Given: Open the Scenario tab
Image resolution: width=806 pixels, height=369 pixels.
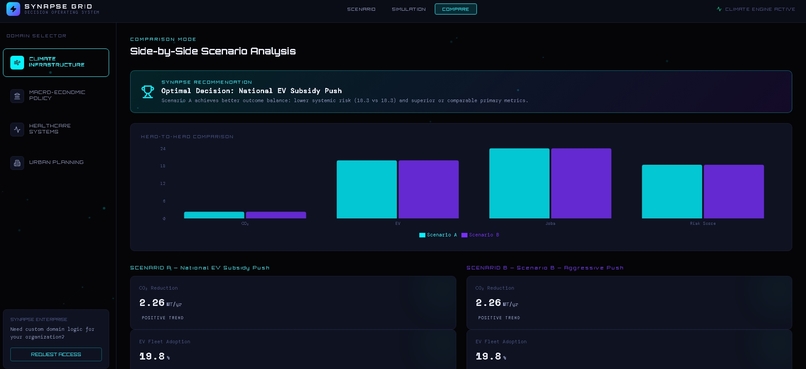Looking at the screenshot, I should click(x=361, y=9).
